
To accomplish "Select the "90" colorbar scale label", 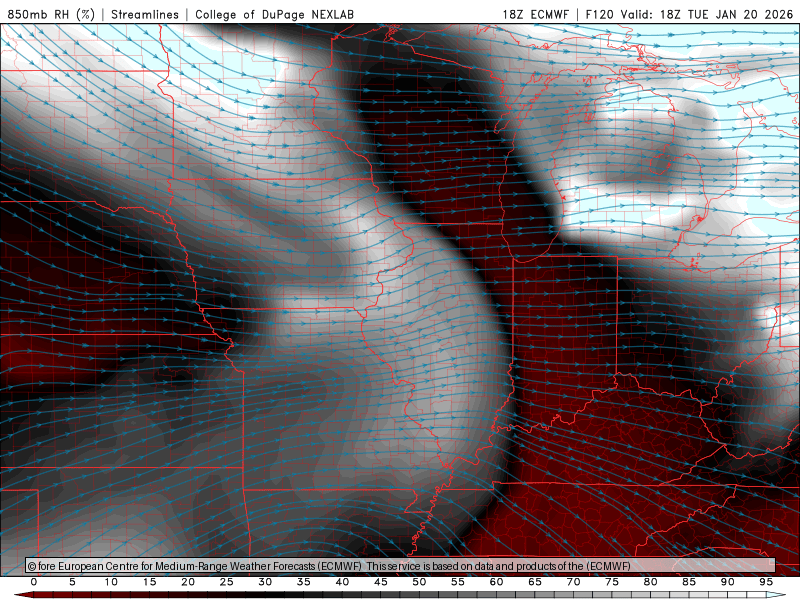I will tap(728, 582).
